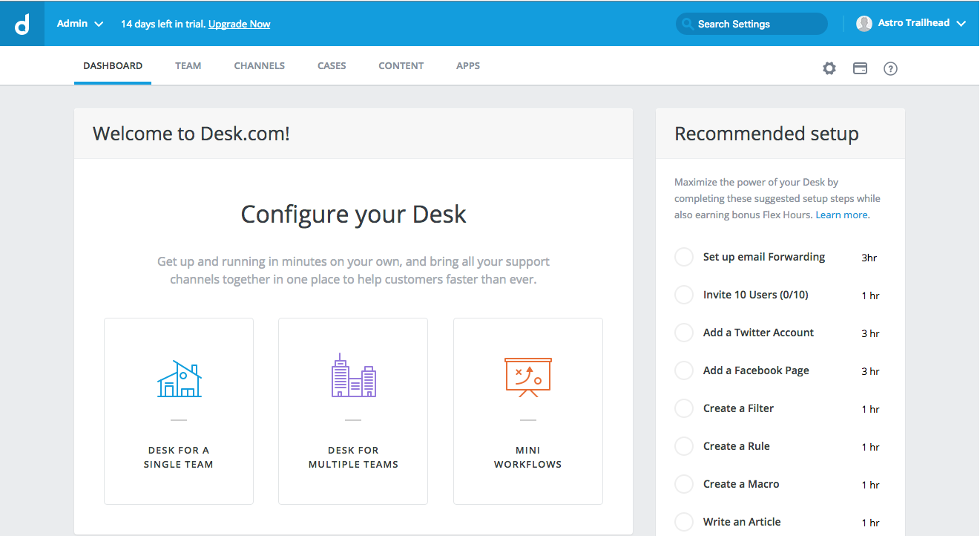This screenshot has height=536, width=980.
Task: Click the Upgrade Now link
Action: [x=240, y=24]
